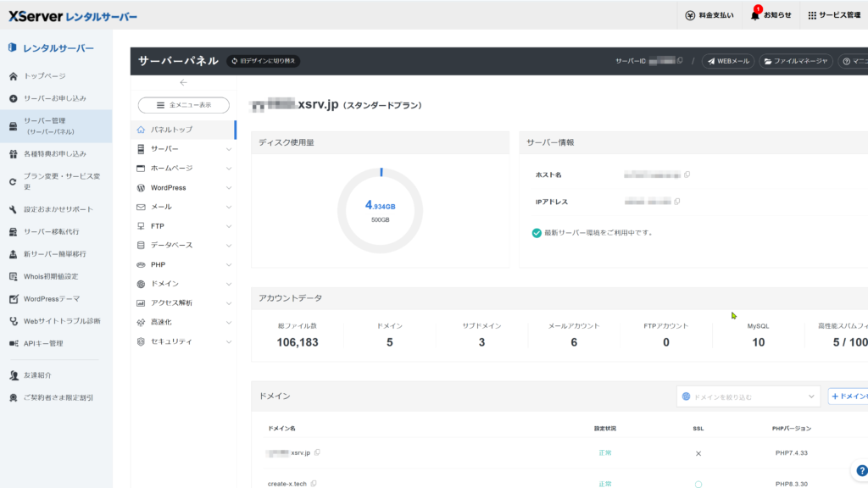Click the ドメイン count 5
Screen dimensions: 868x488
point(390,342)
